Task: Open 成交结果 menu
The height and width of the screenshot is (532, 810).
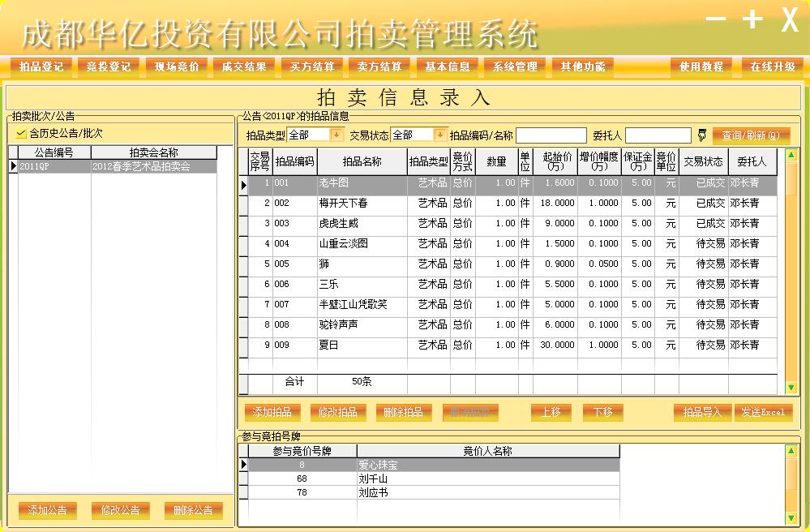Action: click(244, 66)
